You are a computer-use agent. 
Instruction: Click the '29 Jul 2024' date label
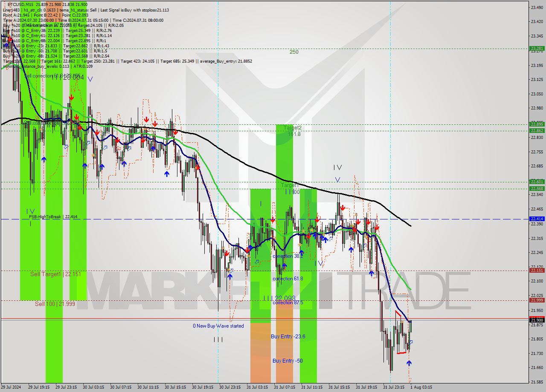tap(12, 387)
